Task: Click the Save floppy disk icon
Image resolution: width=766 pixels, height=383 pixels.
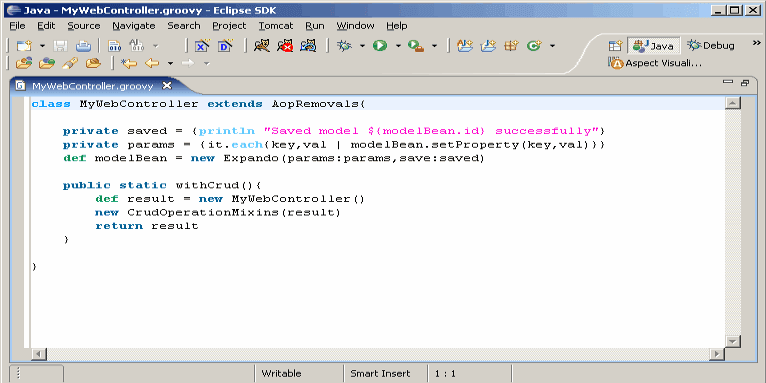Action: pyautogui.click(x=61, y=46)
